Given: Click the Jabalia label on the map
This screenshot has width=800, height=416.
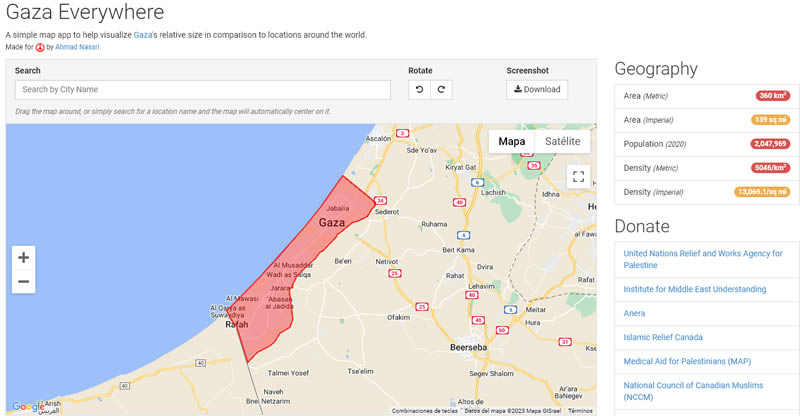Looking at the screenshot, I should pyautogui.click(x=338, y=208).
